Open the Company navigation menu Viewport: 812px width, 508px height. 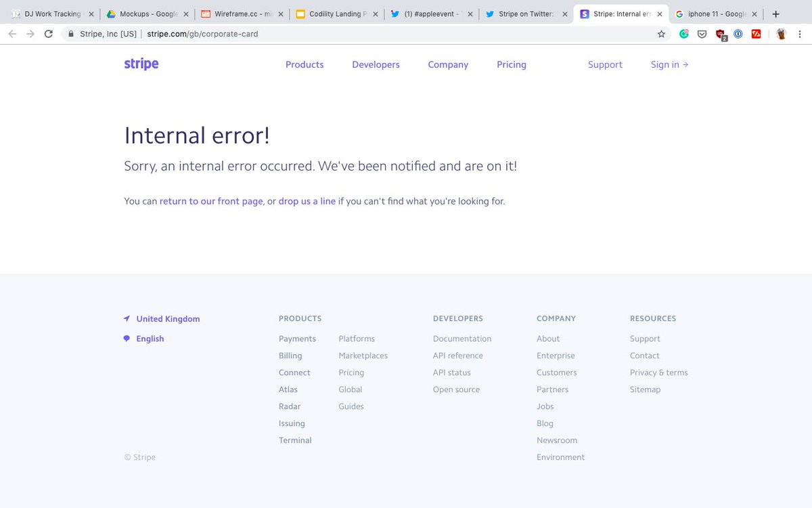[x=448, y=64]
